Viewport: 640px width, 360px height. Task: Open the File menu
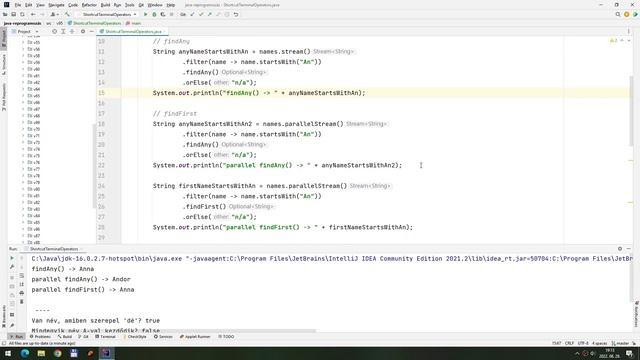coord(18,5)
